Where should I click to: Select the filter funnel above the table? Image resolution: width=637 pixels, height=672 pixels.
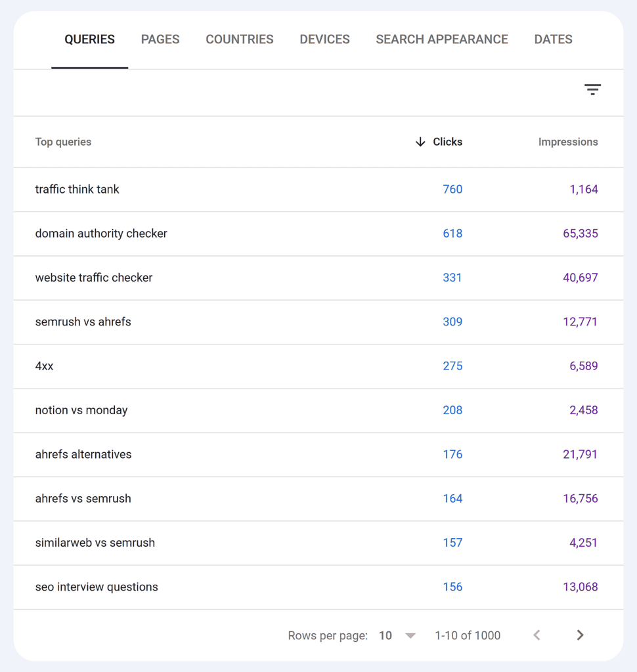[592, 89]
